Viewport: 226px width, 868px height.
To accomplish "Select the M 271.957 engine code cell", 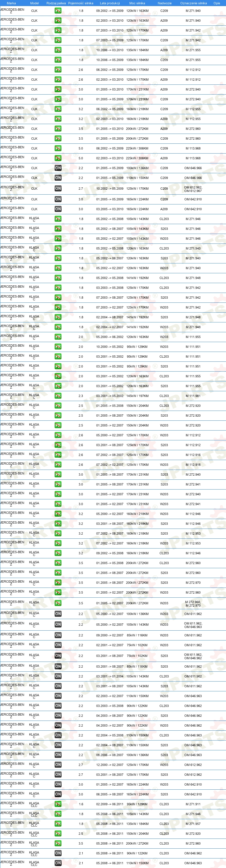I will [x=193, y=824].
